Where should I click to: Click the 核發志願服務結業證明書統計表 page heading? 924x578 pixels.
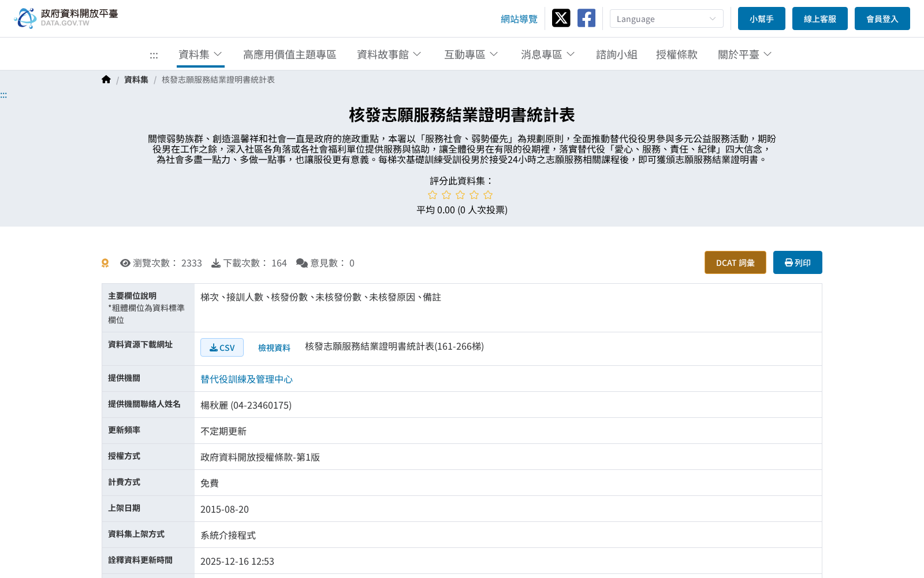462,115
